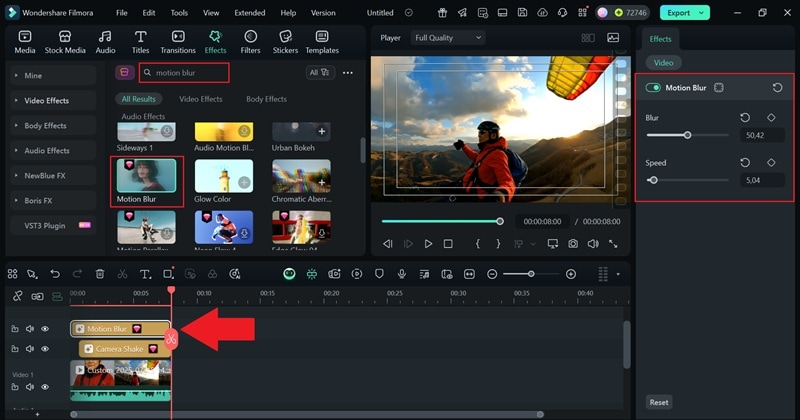Click the split scissors toolbar icon
800x420 pixels.
pyautogui.click(x=122, y=274)
